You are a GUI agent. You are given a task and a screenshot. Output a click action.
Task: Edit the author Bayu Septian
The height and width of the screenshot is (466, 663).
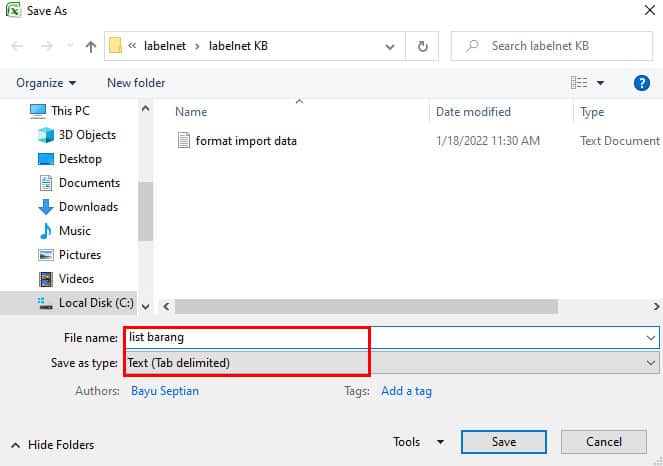tap(165, 391)
